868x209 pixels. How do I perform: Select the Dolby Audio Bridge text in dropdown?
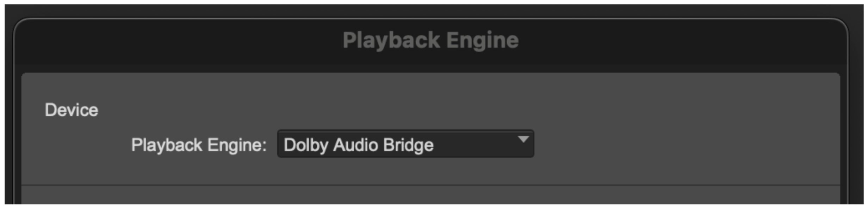coord(358,145)
